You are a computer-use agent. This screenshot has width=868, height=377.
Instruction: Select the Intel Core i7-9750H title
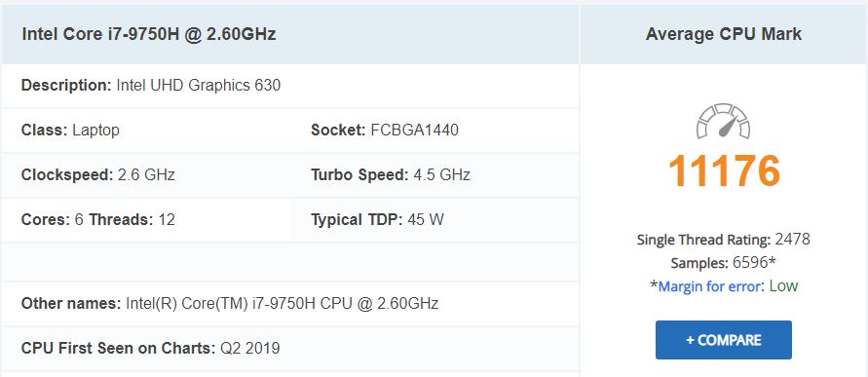tap(149, 34)
